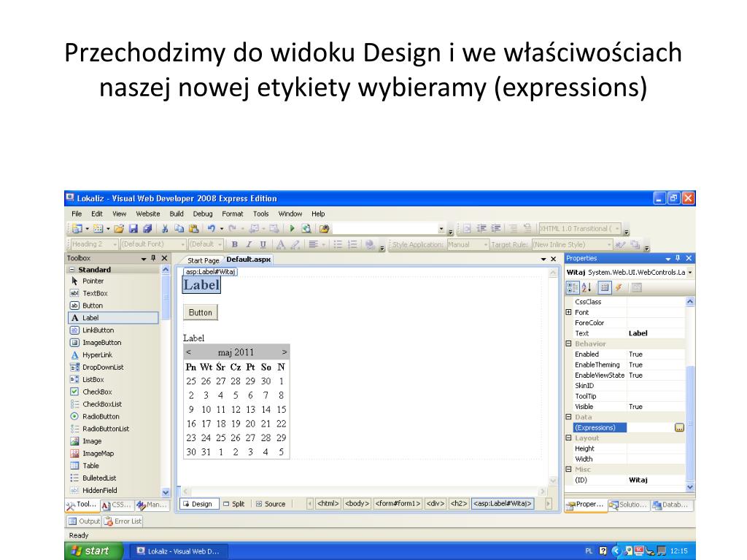Collapse the Data category
Screen dimensions: 747x560
click(x=568, y=417)
